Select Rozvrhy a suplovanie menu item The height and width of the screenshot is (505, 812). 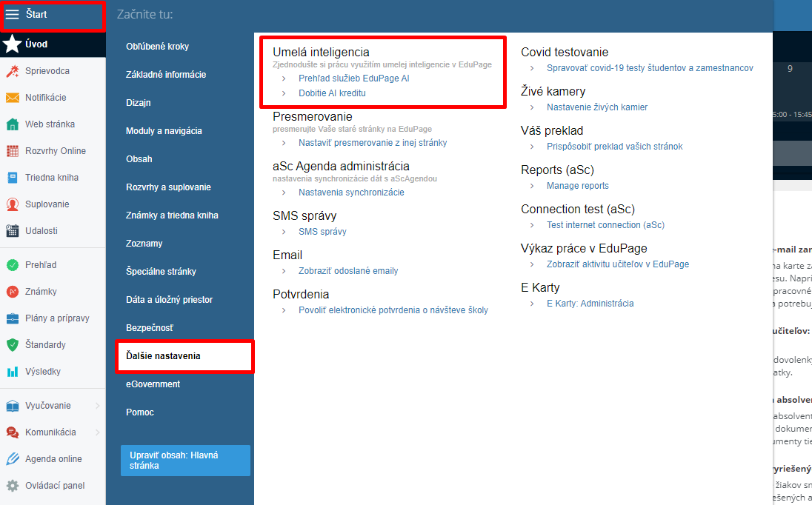[x=168, y=187]
